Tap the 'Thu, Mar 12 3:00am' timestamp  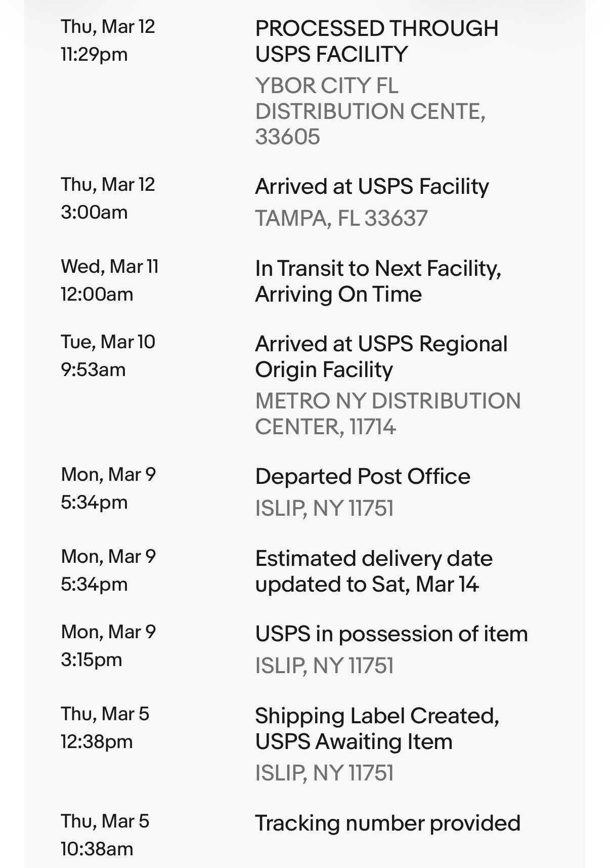(108, 198)
